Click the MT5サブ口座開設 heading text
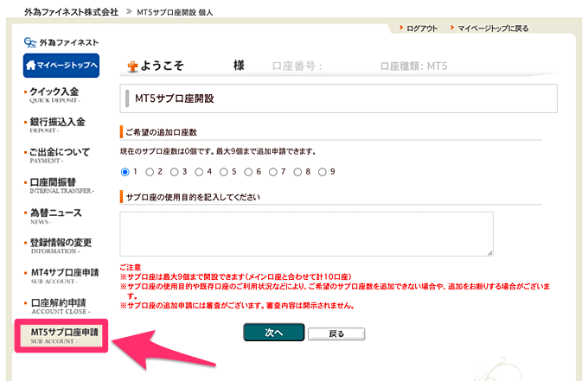Screen dimensions: 588x381 [x=175, y=98]
